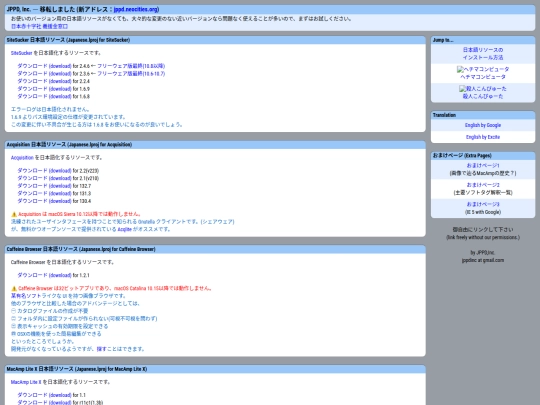540x405 pixels.
Task: Open the 殺人こんぴゅーた text link
Action: (483, 96)
